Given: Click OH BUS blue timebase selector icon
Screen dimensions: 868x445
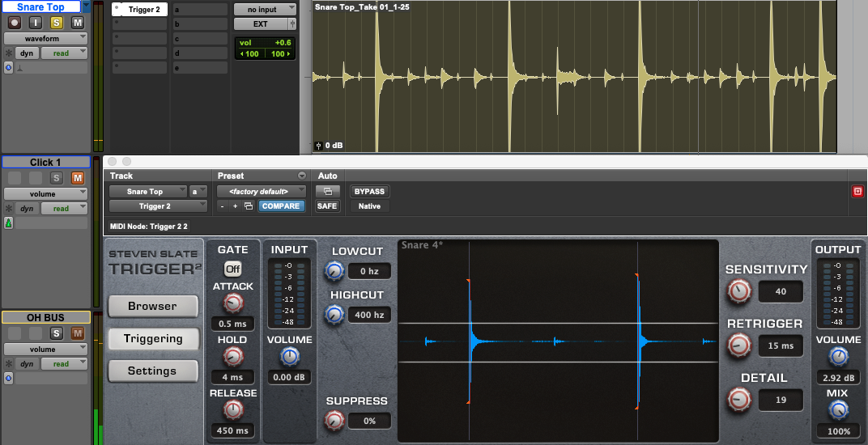Looking at the screenshot, I should point(8,378).
